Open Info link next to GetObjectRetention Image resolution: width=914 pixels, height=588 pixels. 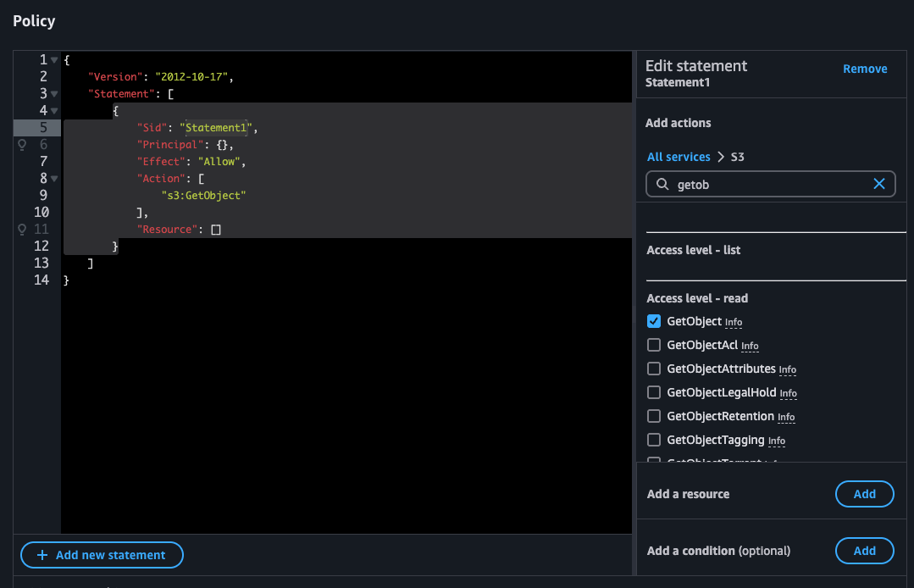(786, 417)
